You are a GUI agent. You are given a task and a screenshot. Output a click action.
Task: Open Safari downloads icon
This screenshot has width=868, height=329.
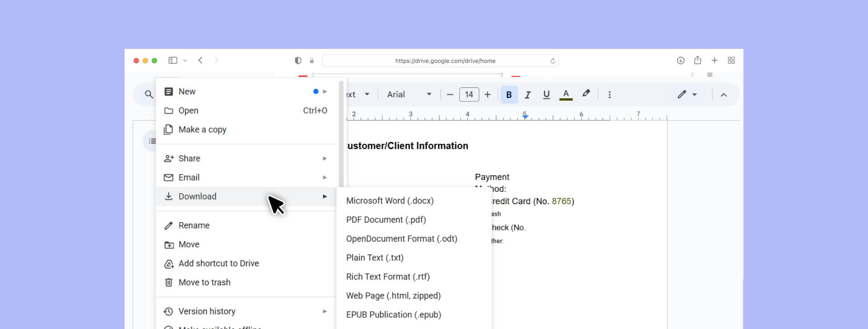[680, 60]
